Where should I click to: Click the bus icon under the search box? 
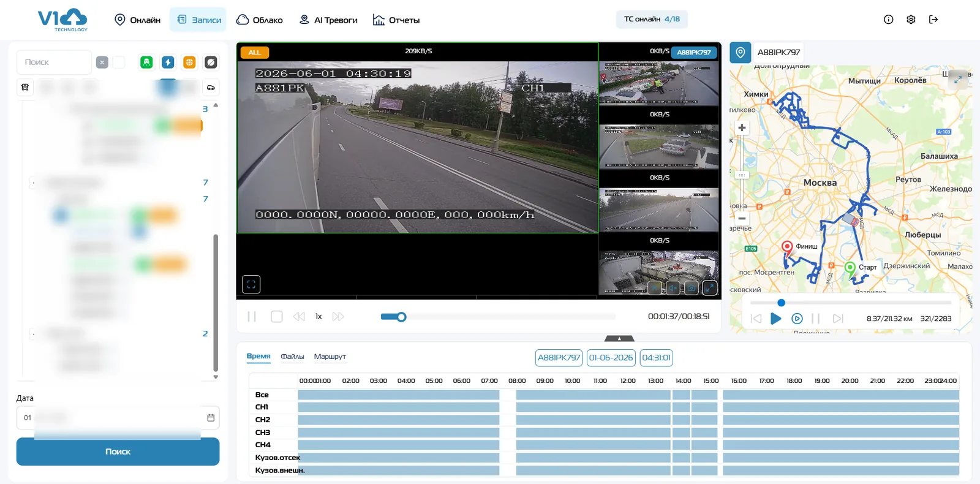coord(25,88)
